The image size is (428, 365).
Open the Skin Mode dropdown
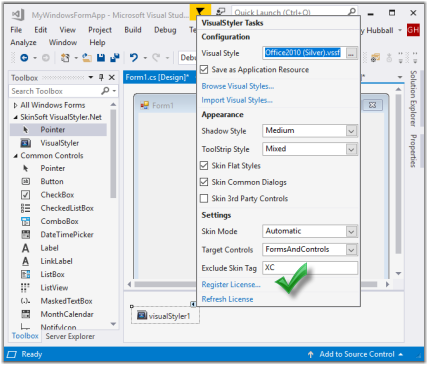tap(351, 231)
